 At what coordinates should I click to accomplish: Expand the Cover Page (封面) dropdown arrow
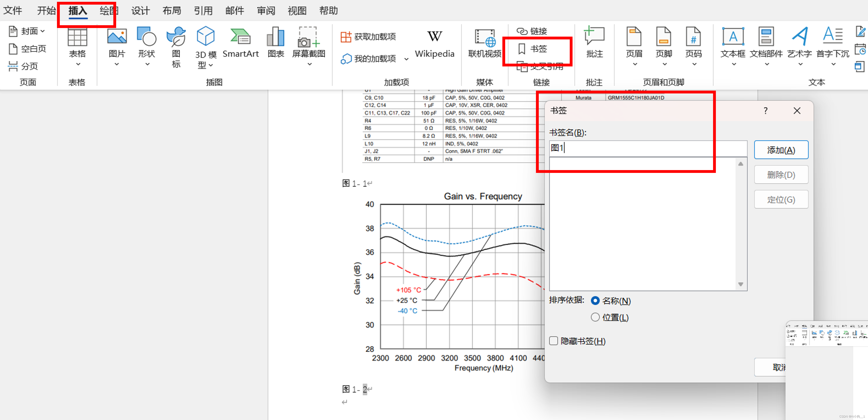(x=42, y=31)
